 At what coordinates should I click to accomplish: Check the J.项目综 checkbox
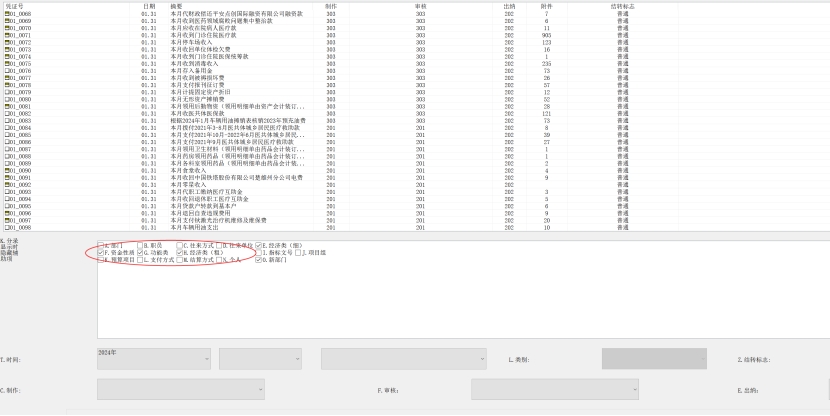pyautogui.click(x=298, y=253)
